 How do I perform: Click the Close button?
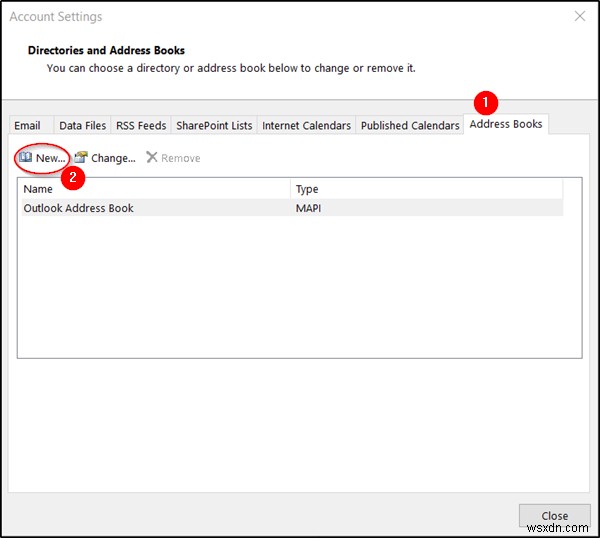pos(554,515)
